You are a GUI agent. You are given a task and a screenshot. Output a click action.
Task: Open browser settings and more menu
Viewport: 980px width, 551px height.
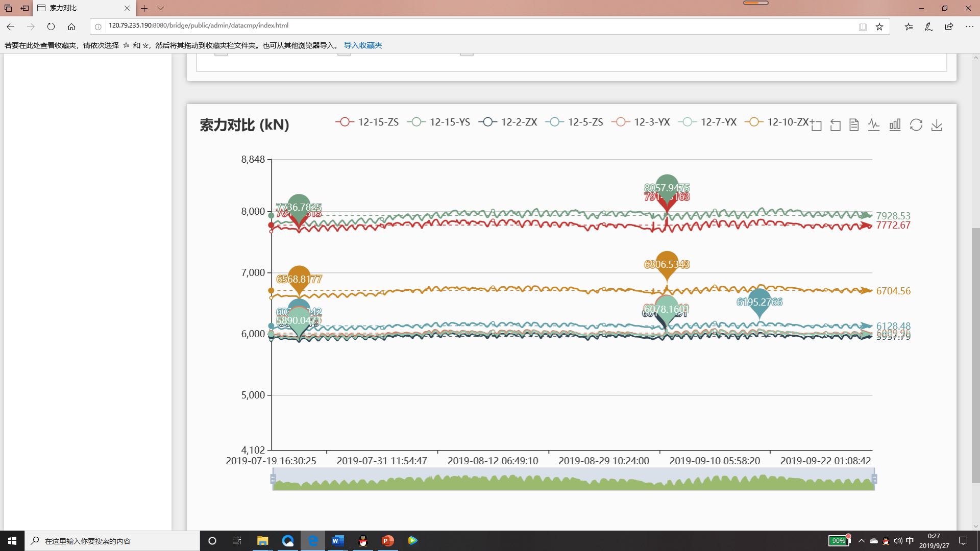coord(969,27)
